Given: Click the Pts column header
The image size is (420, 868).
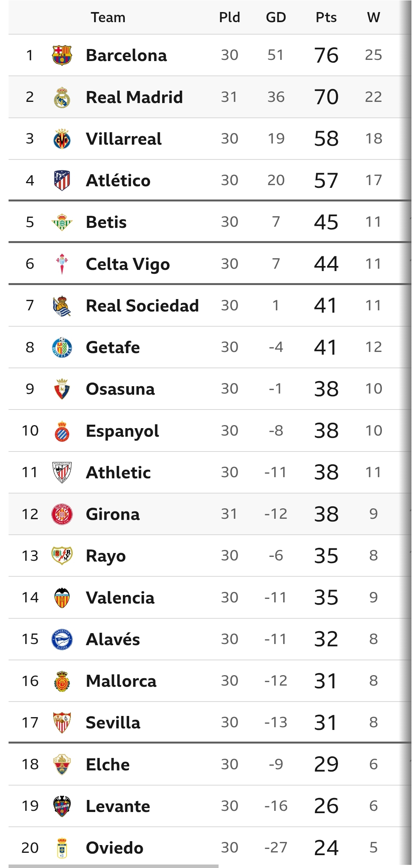Looking at the screenshot, I should [x=326, y=17].
